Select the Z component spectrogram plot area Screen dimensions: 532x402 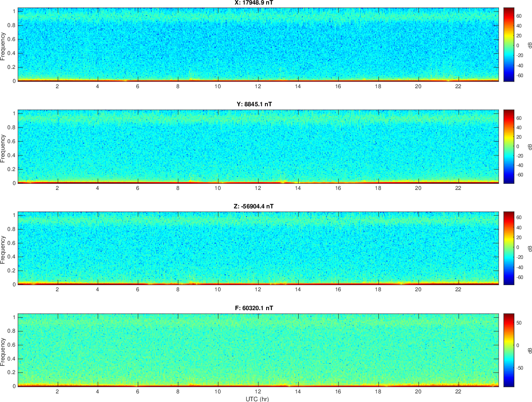[258, 248]
